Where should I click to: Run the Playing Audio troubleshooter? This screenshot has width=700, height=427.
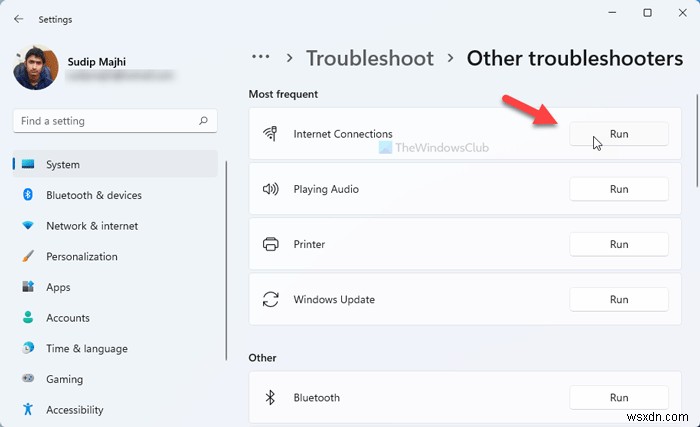(619, 189)
